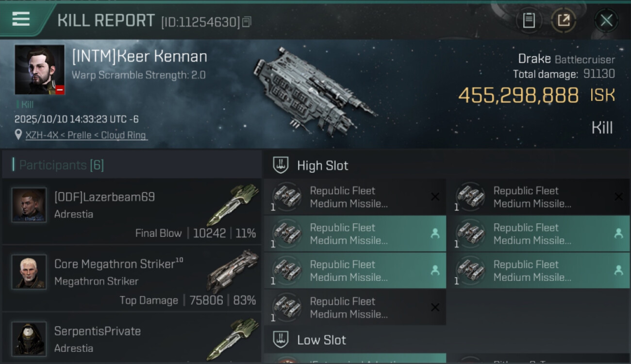Open Core Megathron Striker's portrait

29,272
